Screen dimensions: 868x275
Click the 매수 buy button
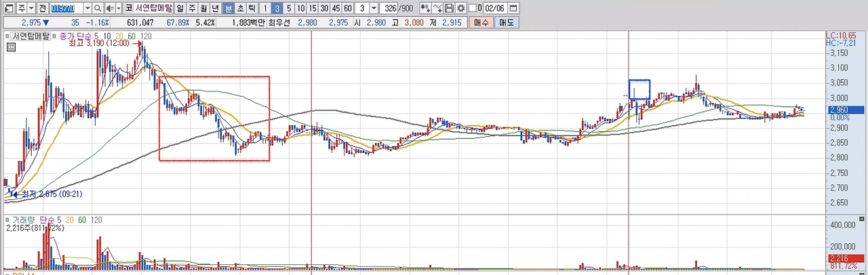tap(481, 22)
